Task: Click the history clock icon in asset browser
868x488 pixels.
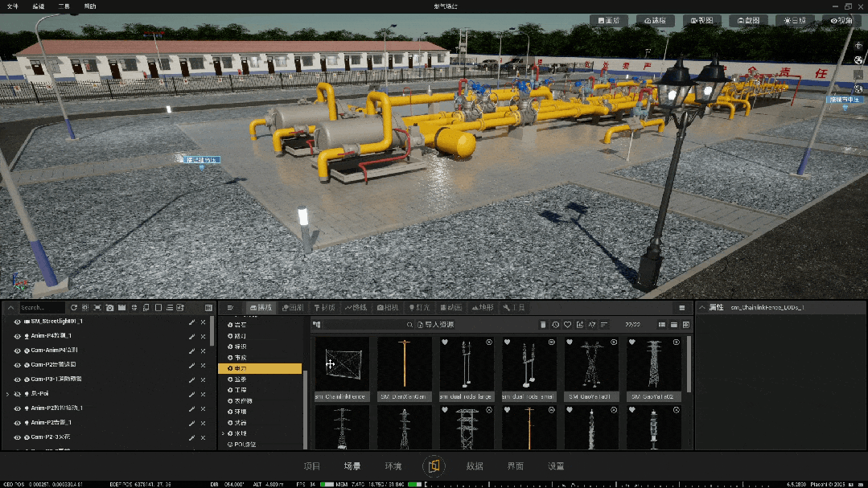Action: click(x=555, y=325)
